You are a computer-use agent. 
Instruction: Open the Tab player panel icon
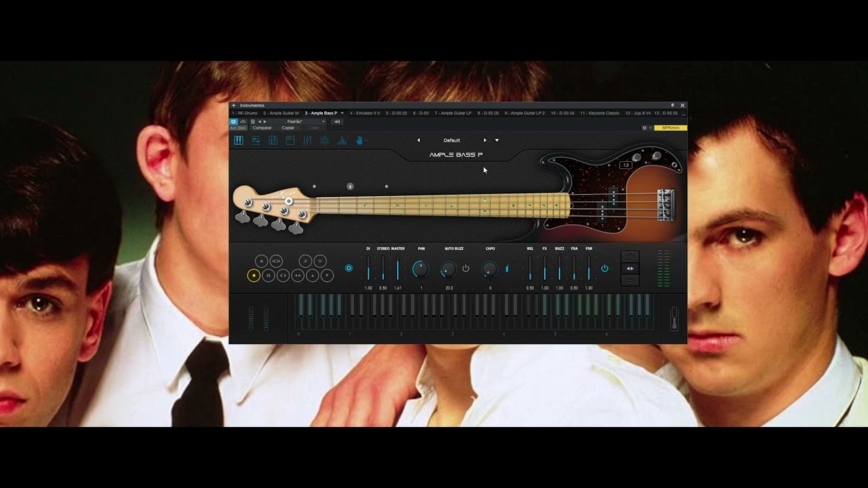[x=290, y=140]
